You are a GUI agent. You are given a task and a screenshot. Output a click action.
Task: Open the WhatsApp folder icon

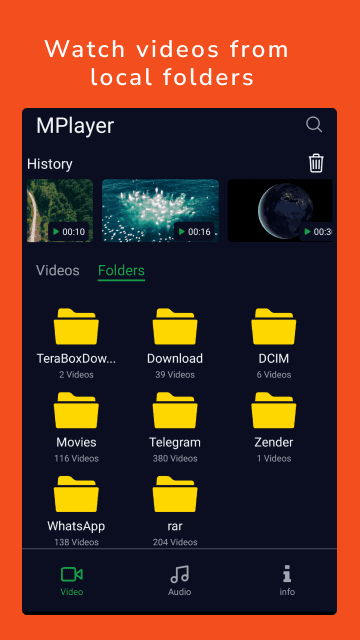(76, 494)
